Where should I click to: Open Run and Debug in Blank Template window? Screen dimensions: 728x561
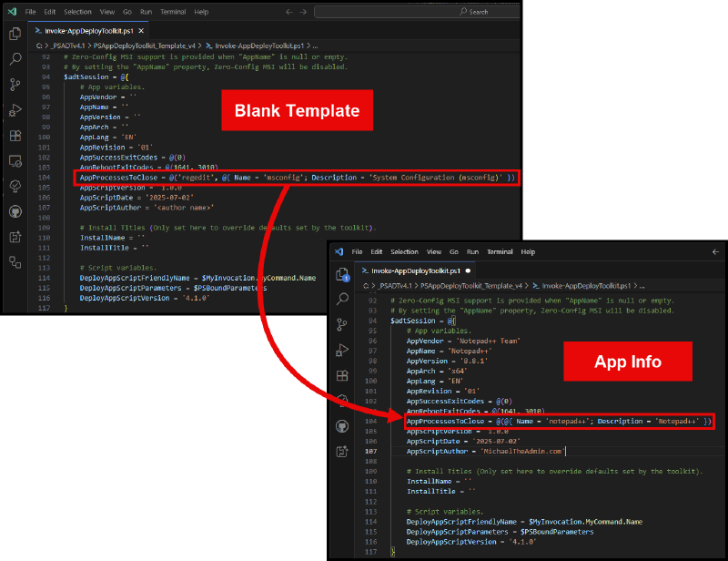(x=15, y=110)
